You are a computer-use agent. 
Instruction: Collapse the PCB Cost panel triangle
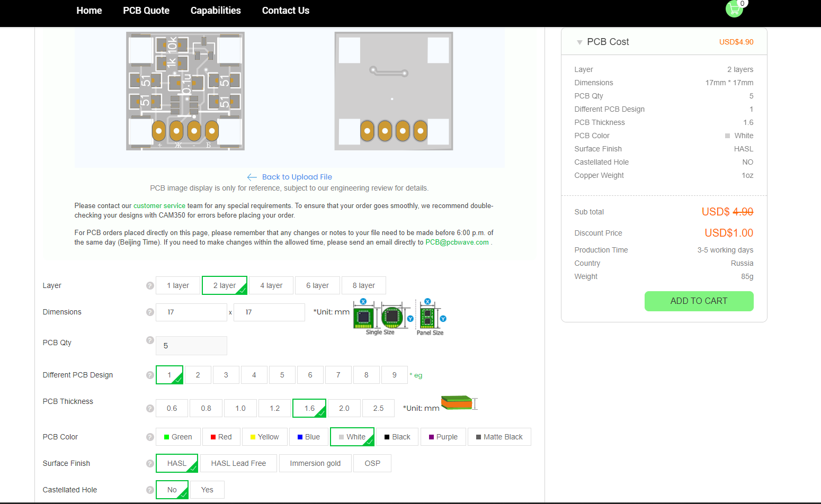point(579,42)
